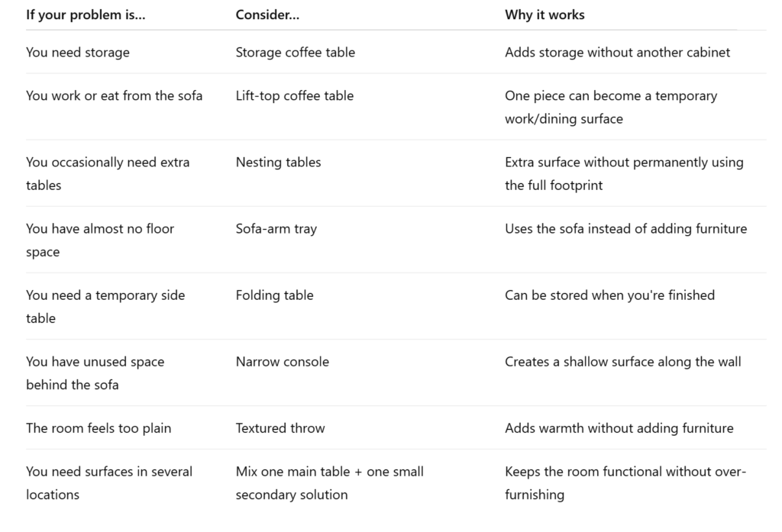The height and width of the screenshot is (532, 782).
Task: Select "You work or eat from the sofa"
Action: 115,95
